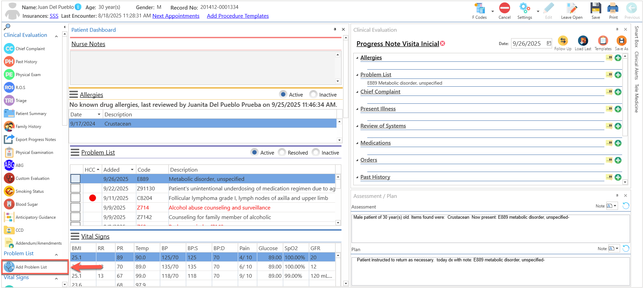Open Chief Complaint from the sidebar

pos(25,49)
